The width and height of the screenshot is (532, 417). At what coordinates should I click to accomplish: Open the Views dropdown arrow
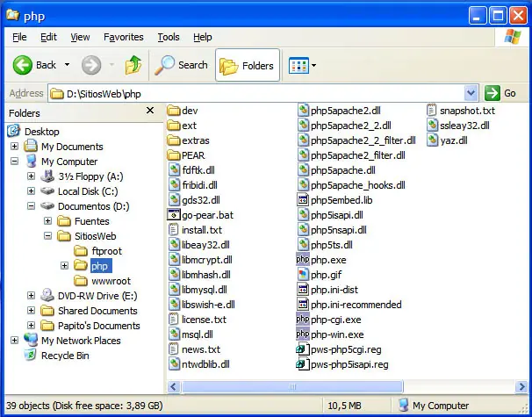click(x=313, y=66)
